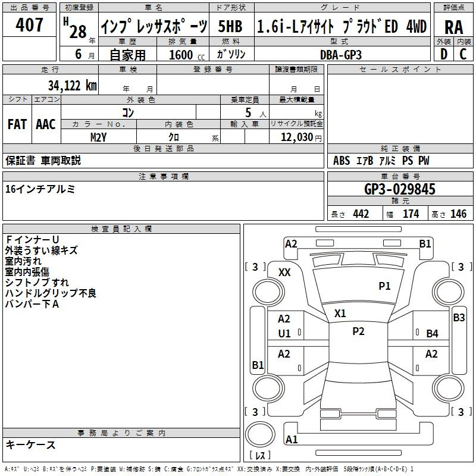Select inspector note シフトノブすれ
The image size is (476, 476).
[x=37, y=282]
